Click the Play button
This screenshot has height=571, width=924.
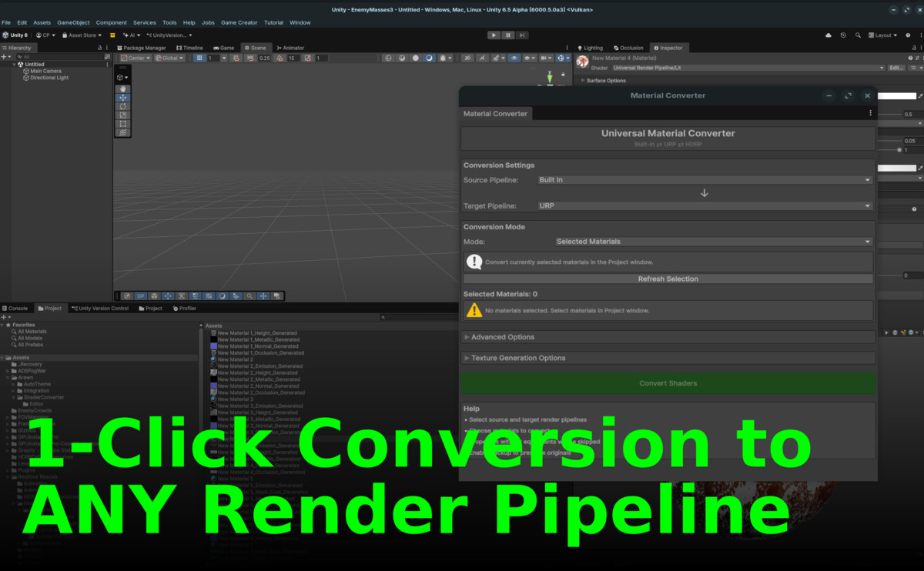click(494, 35)
